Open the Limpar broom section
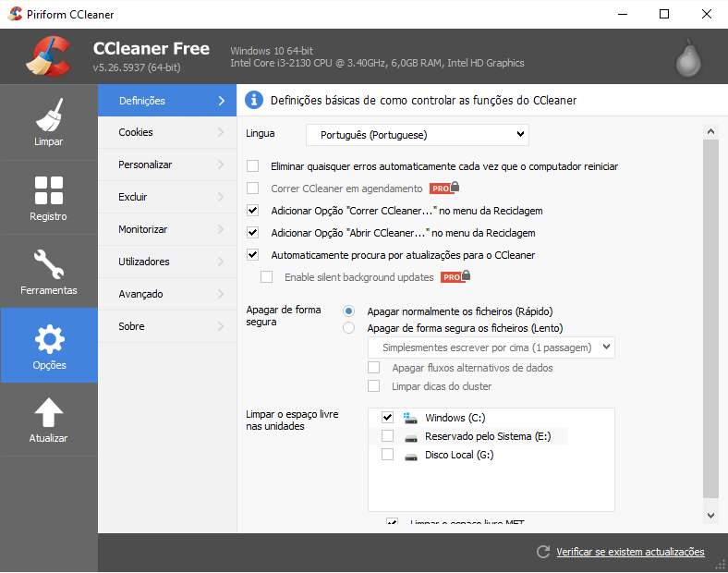This screenshot has width=728, height=573. [49, 123]
